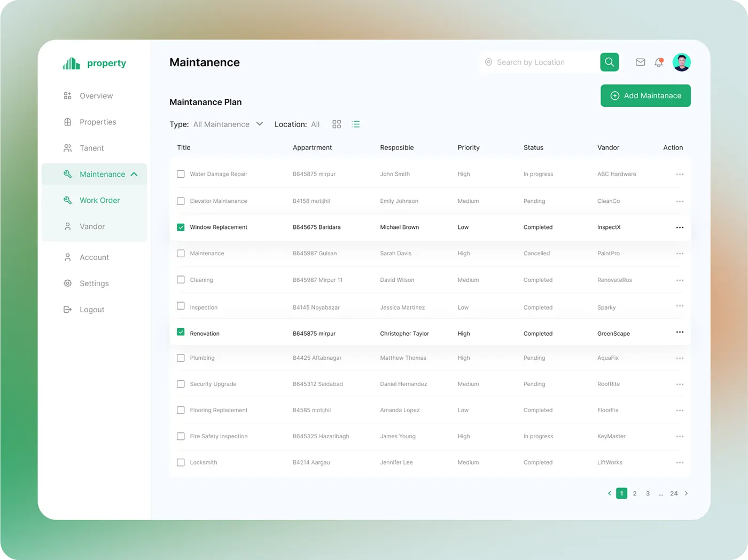Expand the Type All Maintanence dropdown
Image resolution: width=748 pixels, height=560 pixels.
(228, 124)
